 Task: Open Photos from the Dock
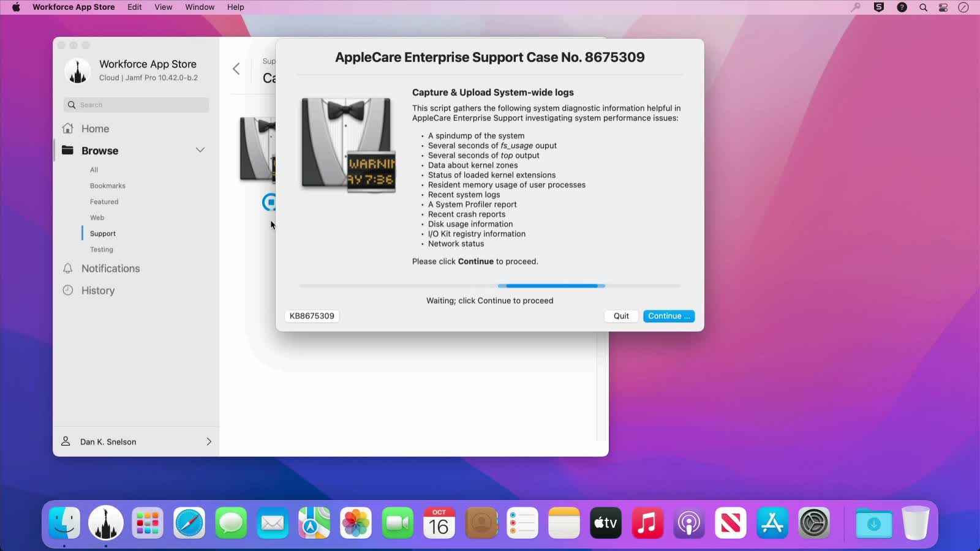coord(356,523)
